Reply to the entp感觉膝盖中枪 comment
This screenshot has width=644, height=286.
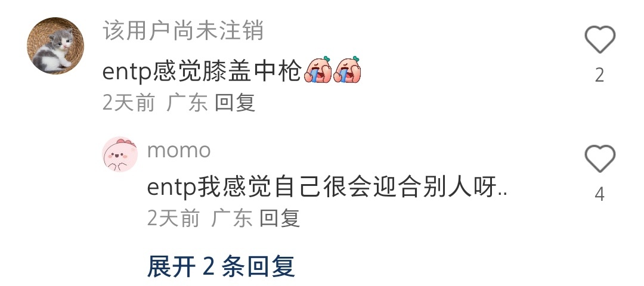236,102
